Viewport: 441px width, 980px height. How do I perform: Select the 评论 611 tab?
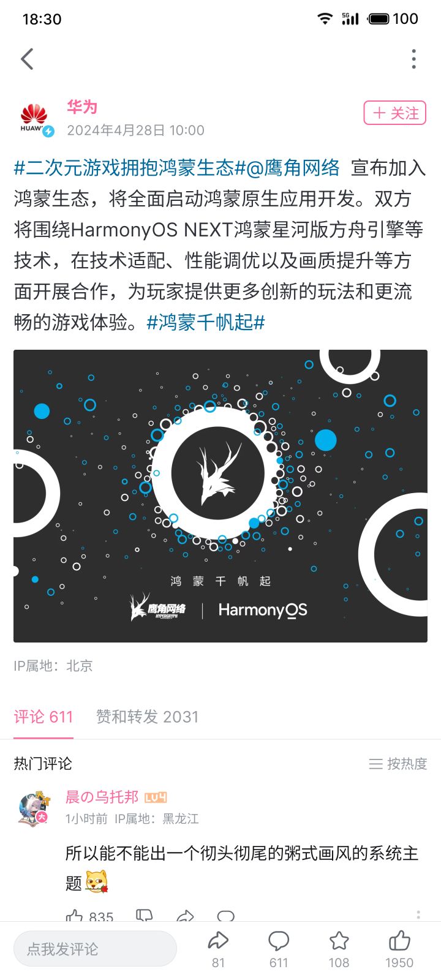43,717
